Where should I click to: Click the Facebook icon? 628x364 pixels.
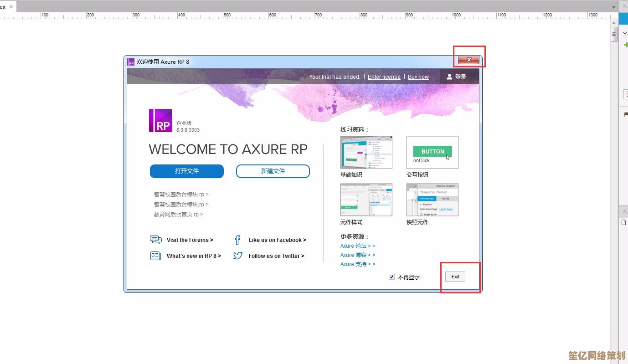click(237, 240)
